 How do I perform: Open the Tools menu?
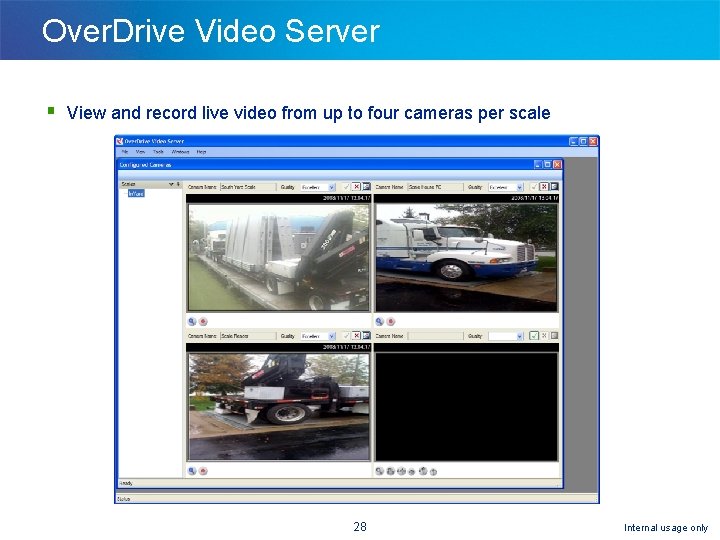(x=158, y=152)
